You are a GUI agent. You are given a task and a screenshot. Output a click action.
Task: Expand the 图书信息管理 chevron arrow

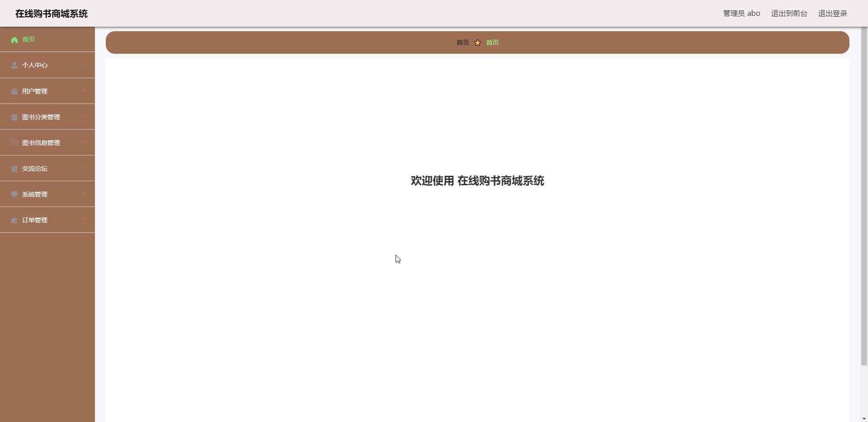click(x=83, y=142)
